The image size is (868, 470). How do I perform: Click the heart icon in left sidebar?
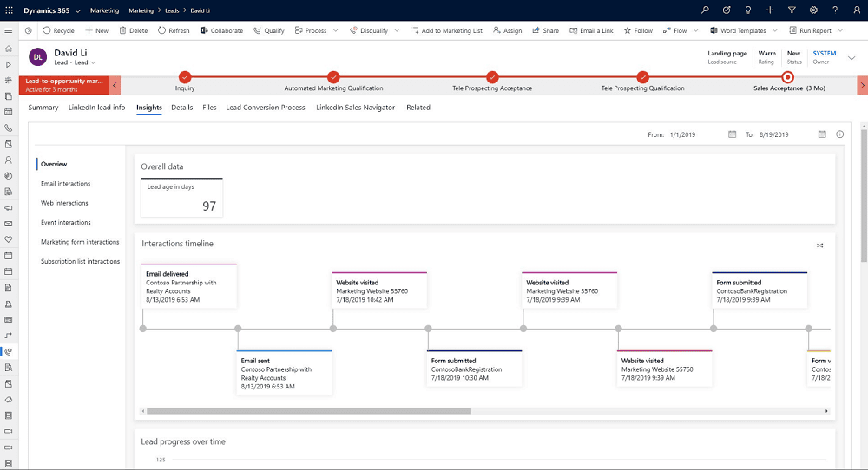tap(9, 239)
